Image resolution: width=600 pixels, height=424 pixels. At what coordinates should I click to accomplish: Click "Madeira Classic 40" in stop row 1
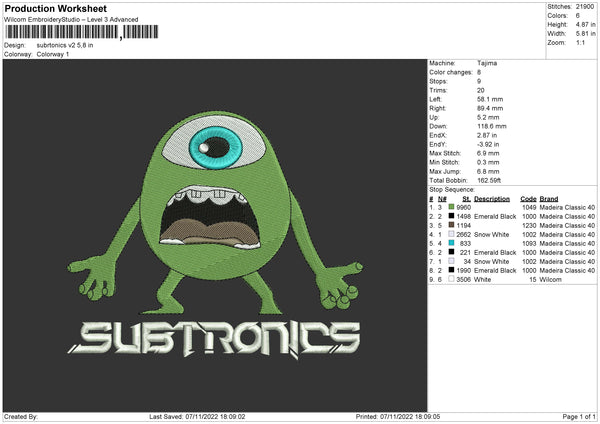click(567, 207)
